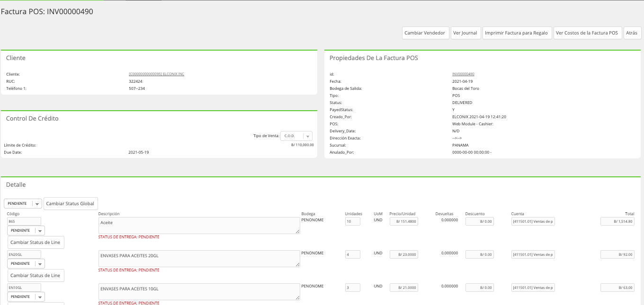
Task: Click the Aceite description text area
Action: [x=199, y=226]
